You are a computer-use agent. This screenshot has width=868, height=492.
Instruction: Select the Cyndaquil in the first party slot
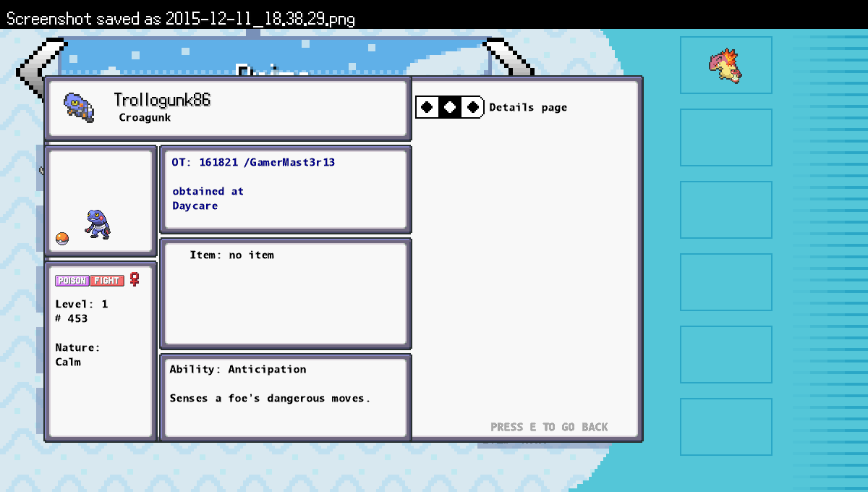[x=726, y=65]
